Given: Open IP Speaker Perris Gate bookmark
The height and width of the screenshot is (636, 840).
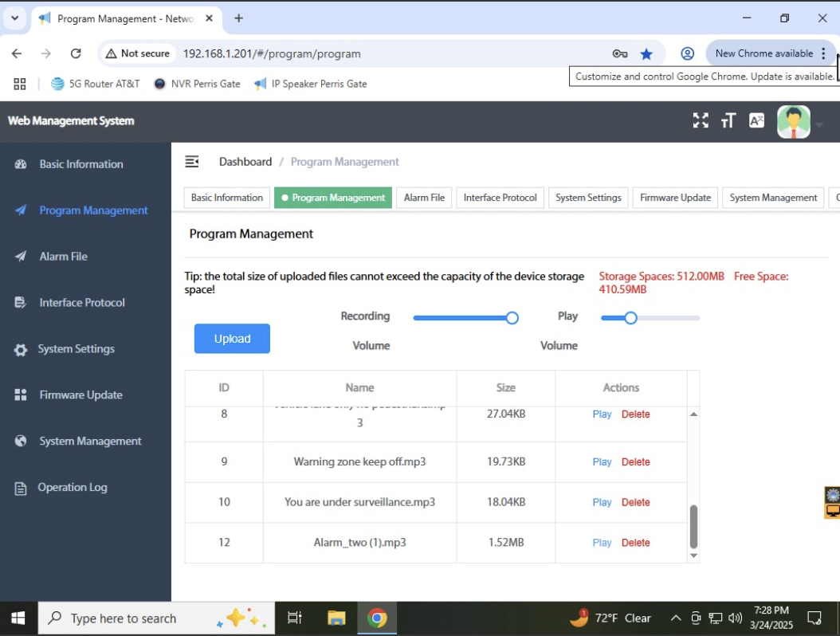Looking at the screenshot, I should tap(310, 84).
